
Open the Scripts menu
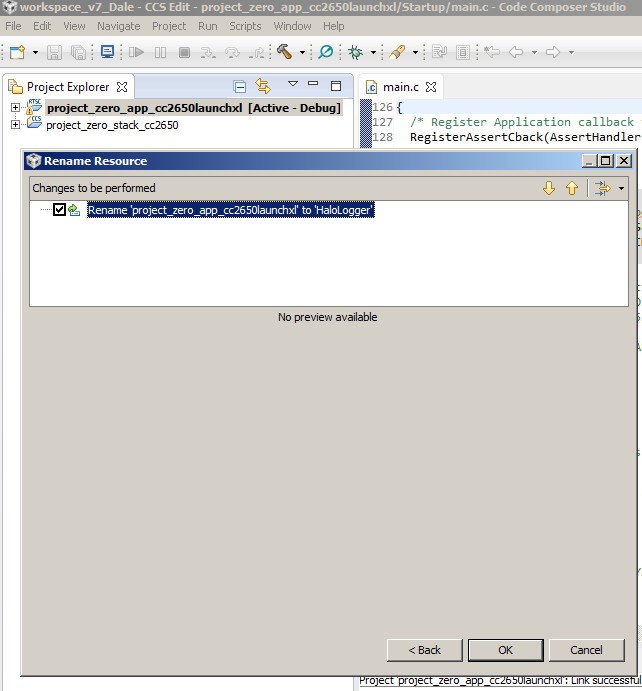(245, 26)
